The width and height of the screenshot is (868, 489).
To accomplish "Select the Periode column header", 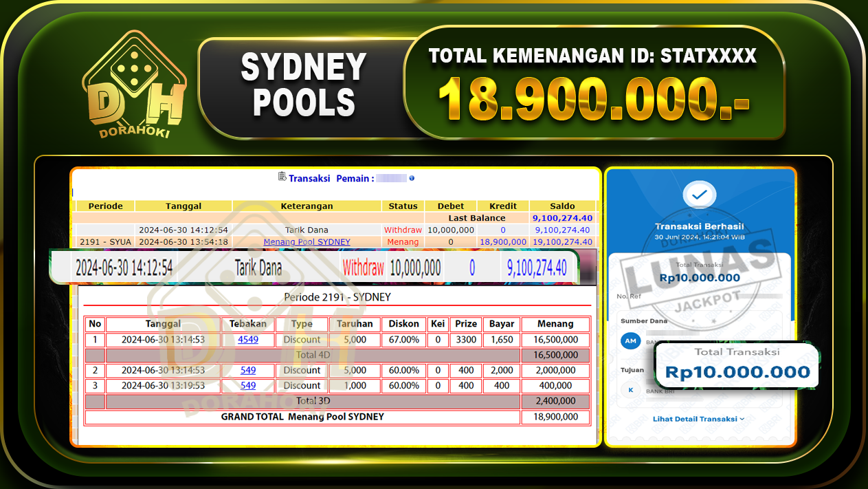I will point(104,206).
